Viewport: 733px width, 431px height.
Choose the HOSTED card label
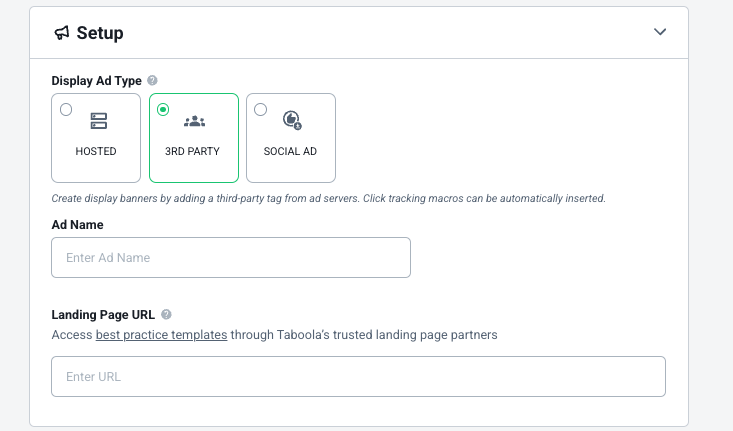pyautogui.click(x=96, y=151)
